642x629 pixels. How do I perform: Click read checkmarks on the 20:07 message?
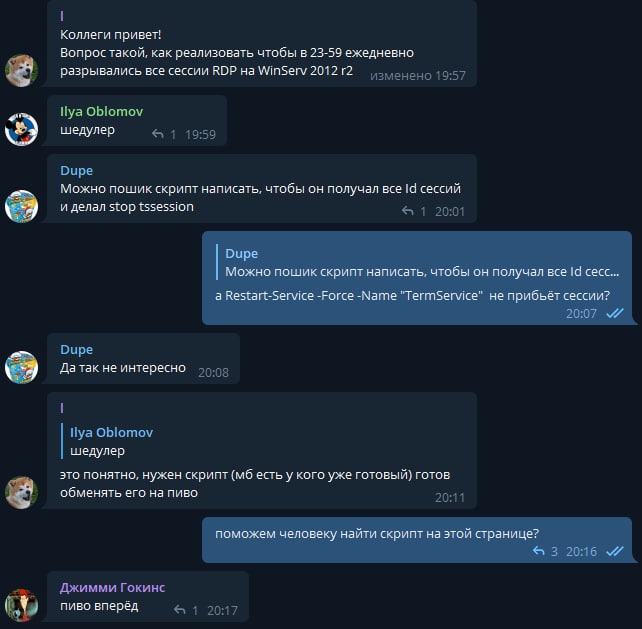tap(615, 313)
